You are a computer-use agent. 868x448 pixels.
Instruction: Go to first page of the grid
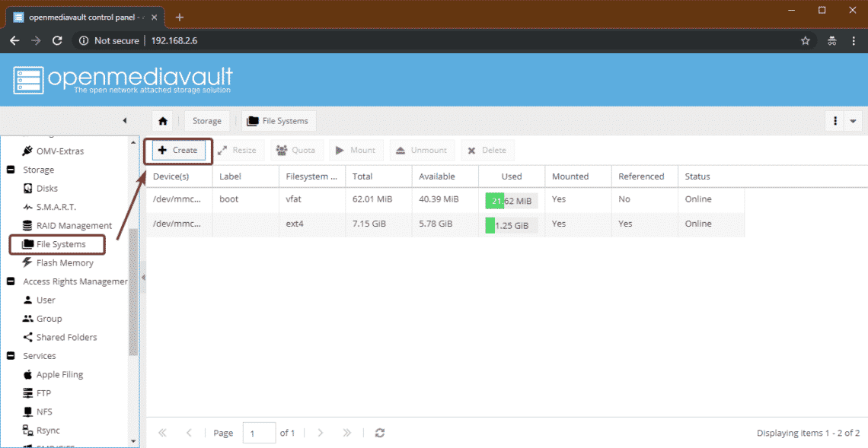tap(162, 433)
